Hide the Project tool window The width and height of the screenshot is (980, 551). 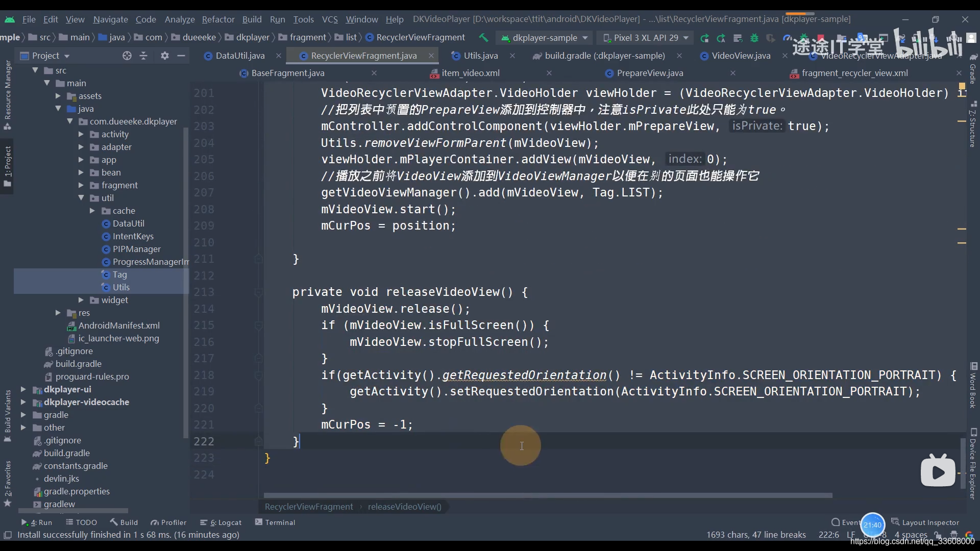point(181,56)
